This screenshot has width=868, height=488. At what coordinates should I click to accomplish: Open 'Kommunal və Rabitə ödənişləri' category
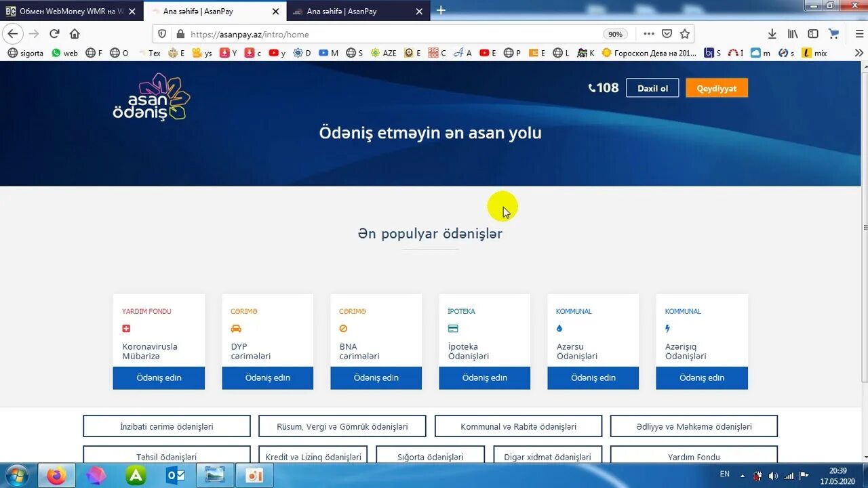coord(518,426)
